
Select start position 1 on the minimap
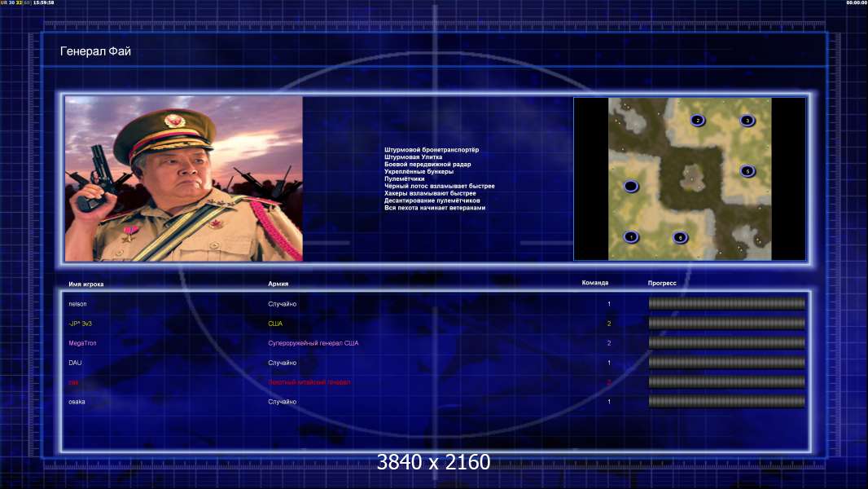coord(631,237)
